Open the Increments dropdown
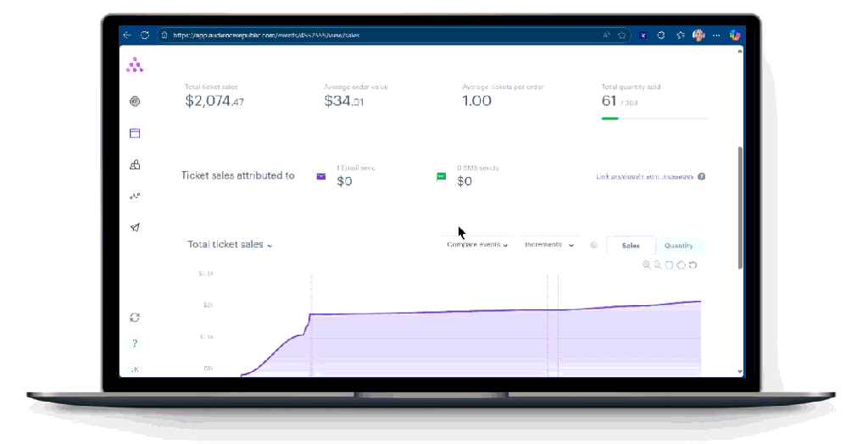This screenshot has height=444, width=868. pyautogui.click(x=548, y=245)
